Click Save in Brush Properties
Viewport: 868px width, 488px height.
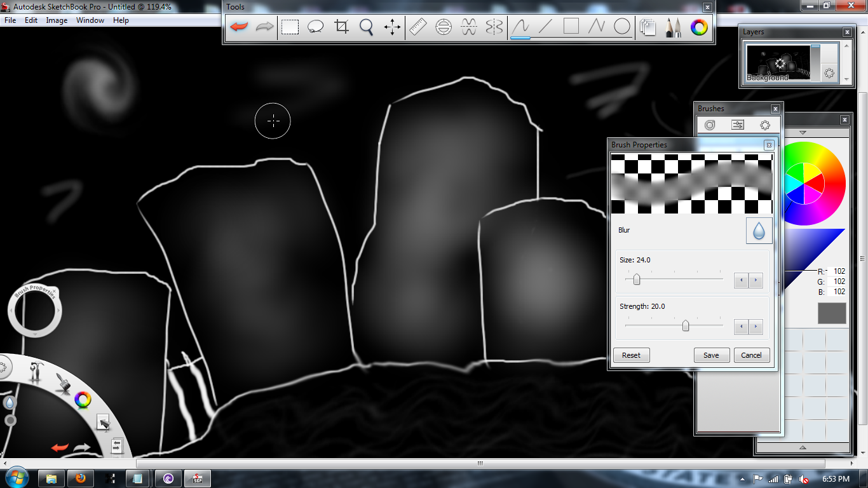point(711,355)
